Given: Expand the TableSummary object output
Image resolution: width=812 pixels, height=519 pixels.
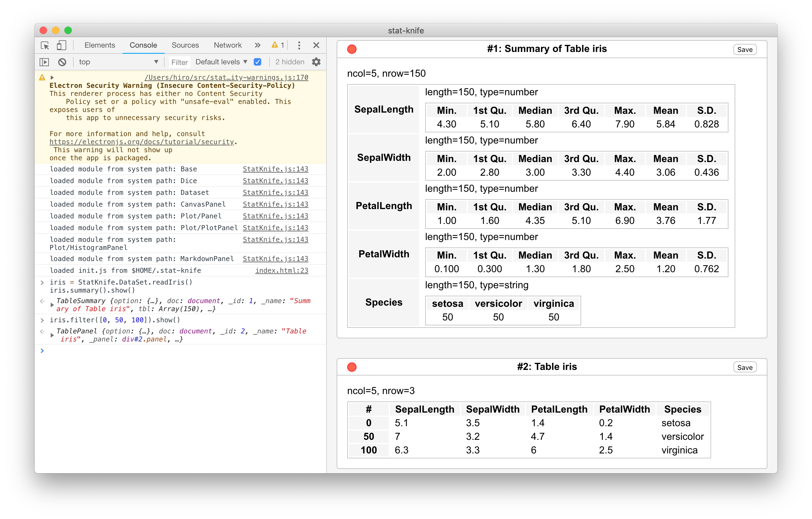Looking at the screenshot, I should click(52, 305).
